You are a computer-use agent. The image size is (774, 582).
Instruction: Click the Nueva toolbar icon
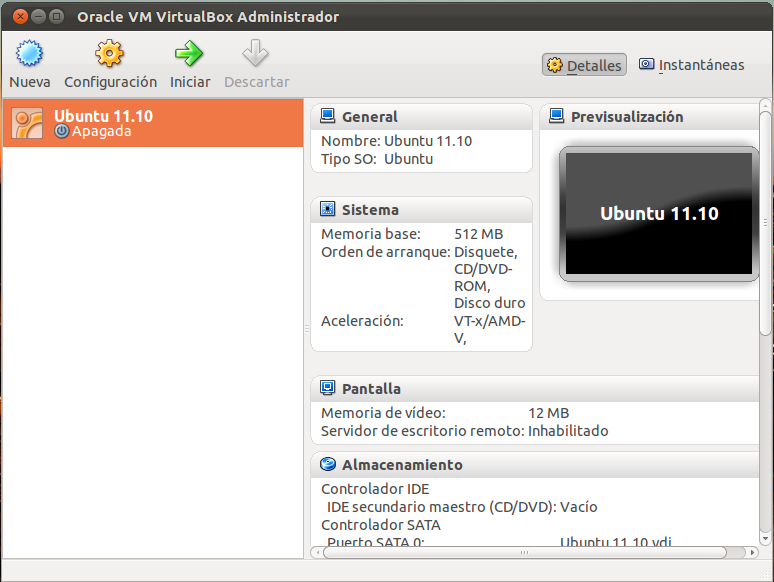pos(29,53)
